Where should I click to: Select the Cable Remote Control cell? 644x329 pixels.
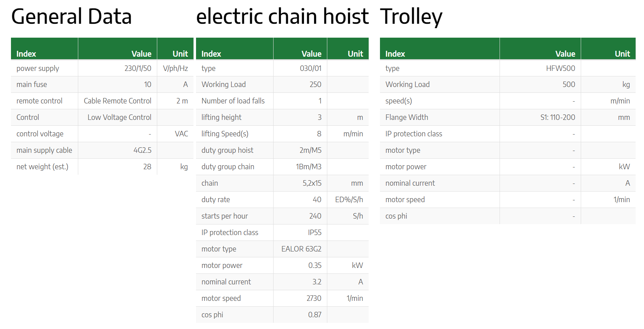[x=117, y=101]
